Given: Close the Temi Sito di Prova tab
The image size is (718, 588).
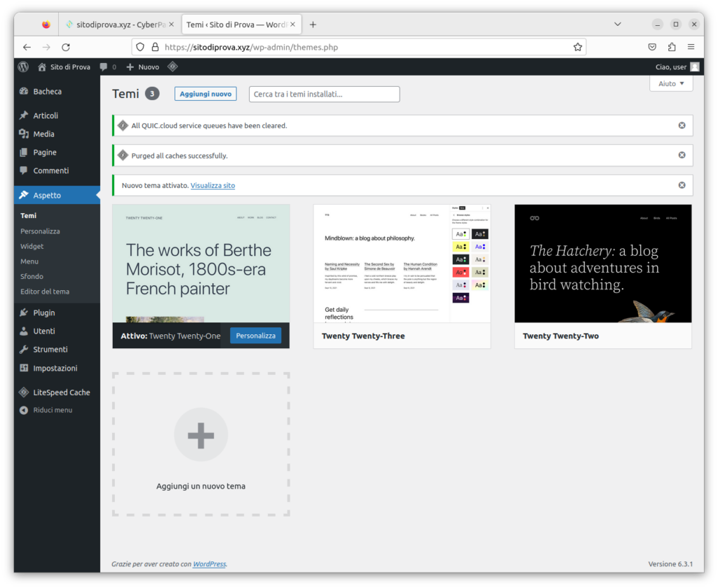Looking at the screenshot, I should [x=292, y=25].
